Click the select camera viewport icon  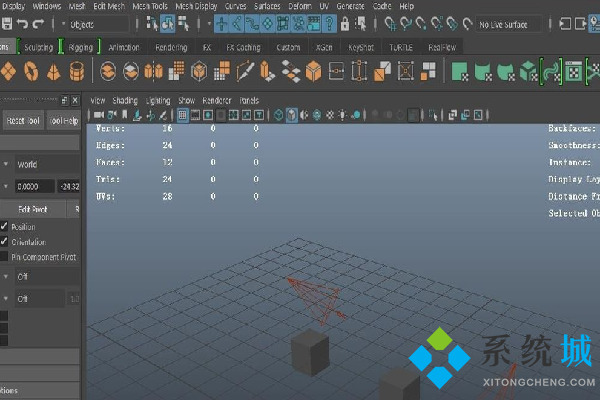[99, 115]
